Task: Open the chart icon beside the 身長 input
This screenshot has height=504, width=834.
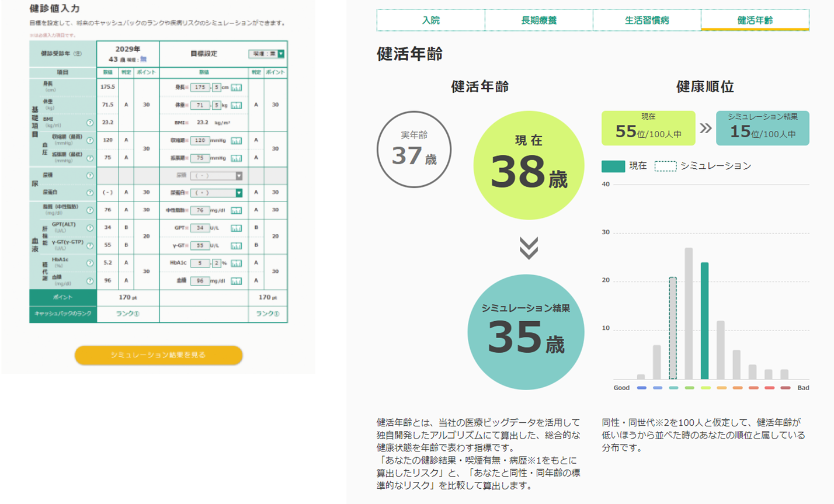Action: pos(236,88)
